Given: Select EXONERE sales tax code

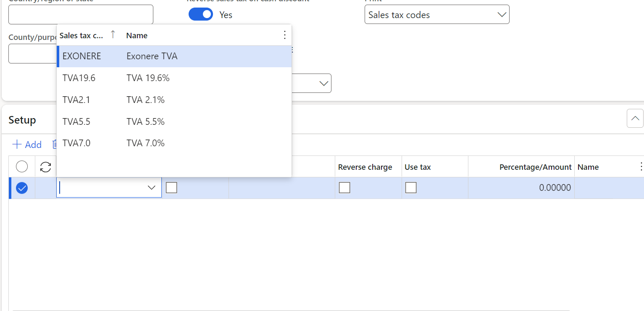Looking at the screenshot, I should [x=174, y=56].
